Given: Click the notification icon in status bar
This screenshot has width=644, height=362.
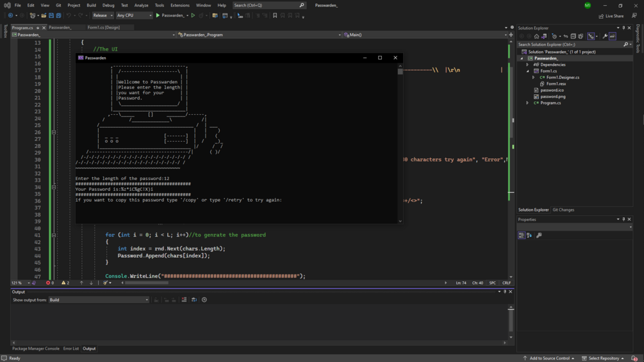Looking at the screenshot, I should tap(634, 358).
